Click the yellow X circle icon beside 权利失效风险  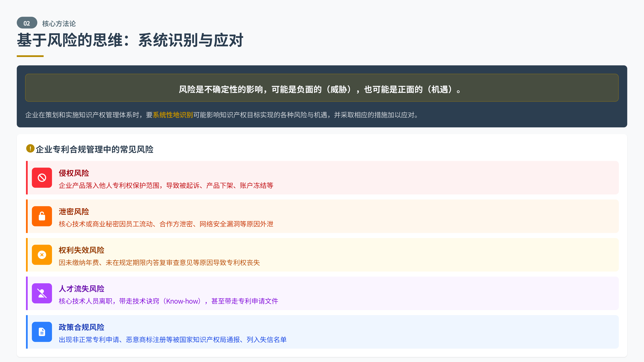[42, 255]
